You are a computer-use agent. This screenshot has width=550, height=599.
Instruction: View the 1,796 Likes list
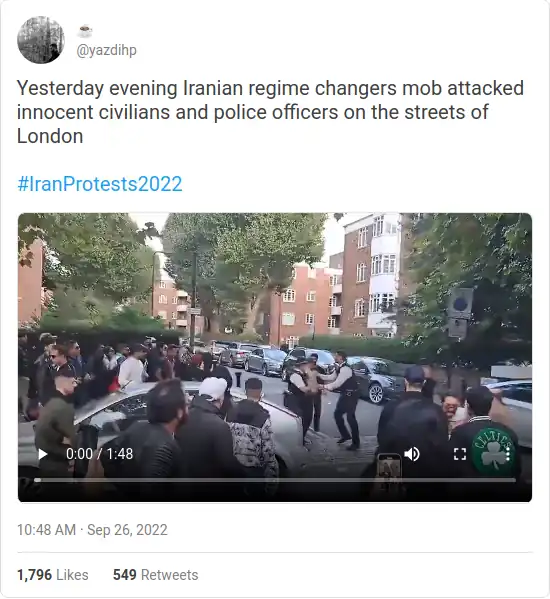coord(53,575)
